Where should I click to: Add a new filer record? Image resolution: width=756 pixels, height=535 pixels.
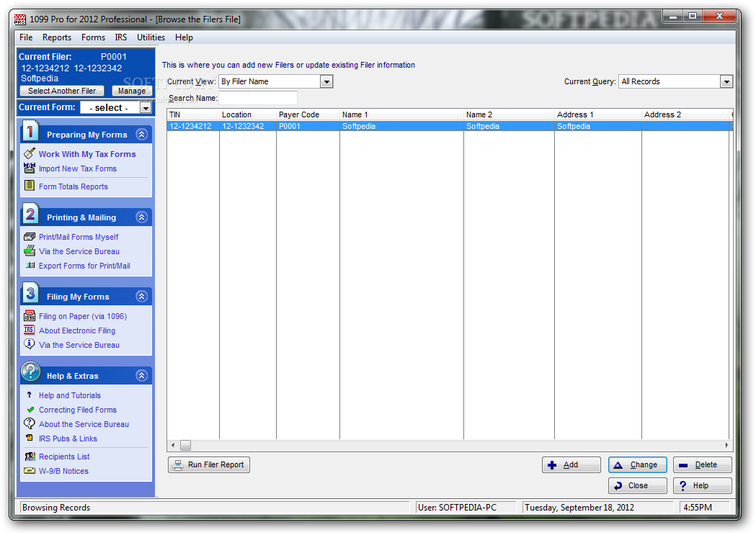pos(572,464)
